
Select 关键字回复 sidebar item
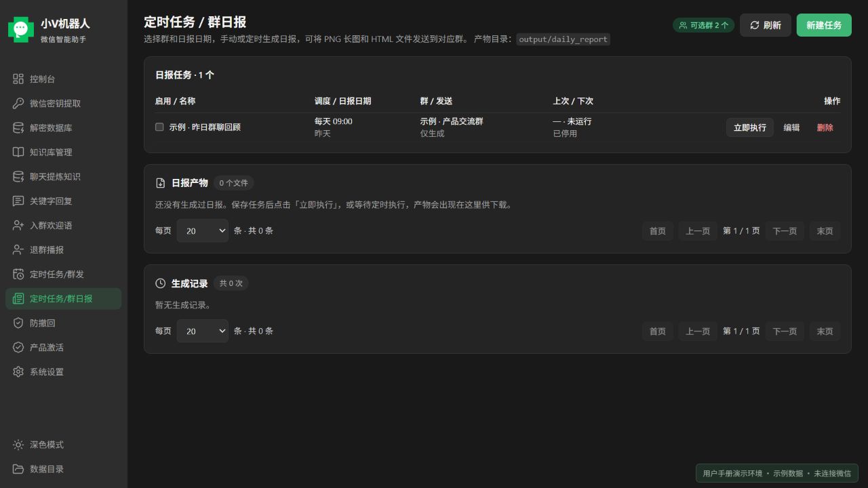pyautogui.click(x=64, y=201)
